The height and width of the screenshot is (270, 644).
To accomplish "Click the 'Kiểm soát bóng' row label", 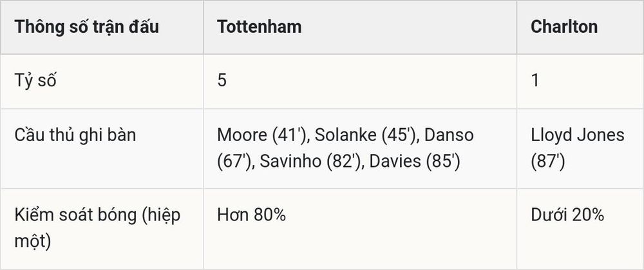I will (70, 215).
